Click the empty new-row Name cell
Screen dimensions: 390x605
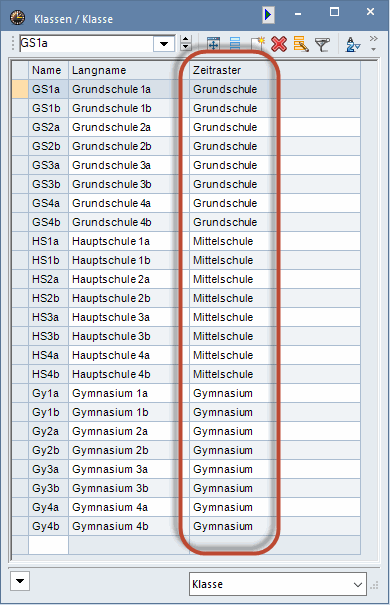click(x=49, y=545)
